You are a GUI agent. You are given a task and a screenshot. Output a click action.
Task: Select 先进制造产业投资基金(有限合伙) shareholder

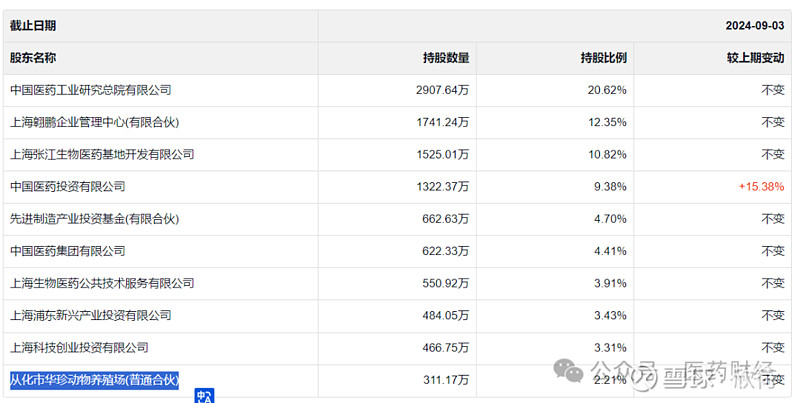point(94,219)
